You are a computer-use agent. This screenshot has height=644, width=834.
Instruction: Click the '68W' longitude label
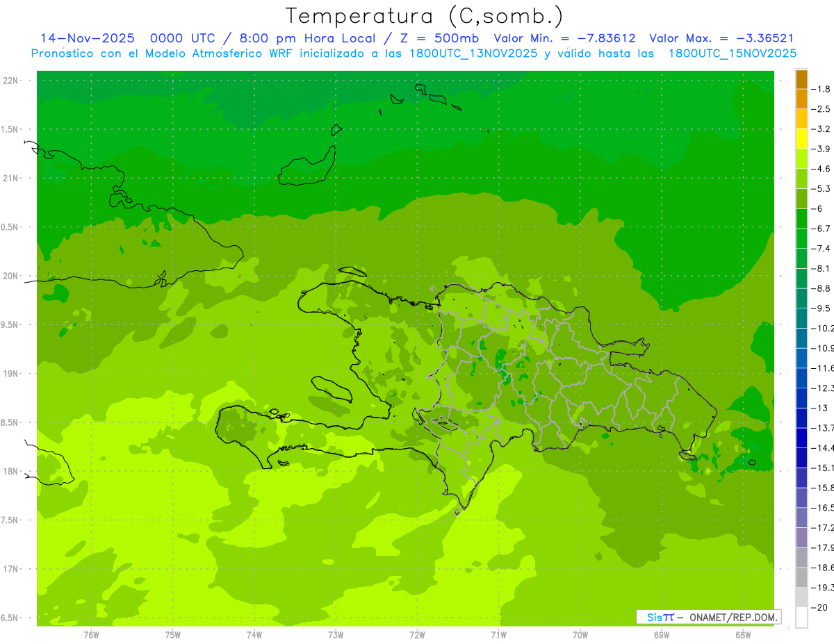pos(743,635)
